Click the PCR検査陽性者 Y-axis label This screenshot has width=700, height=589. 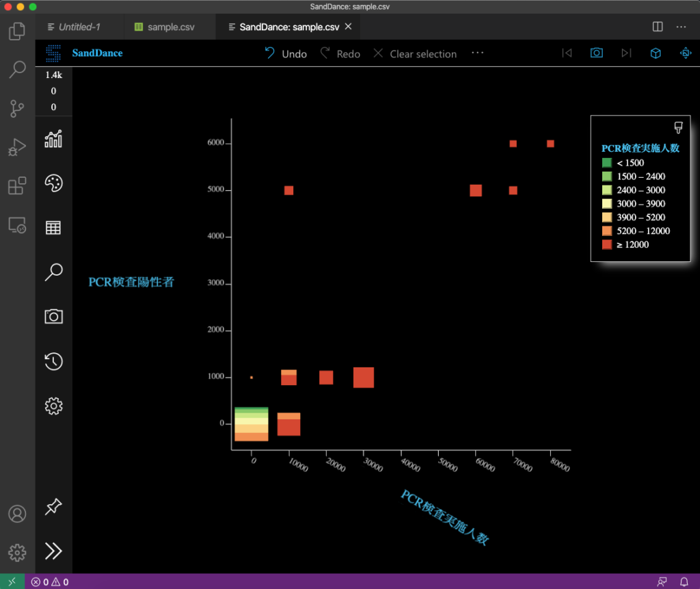[x=131, y=282]
